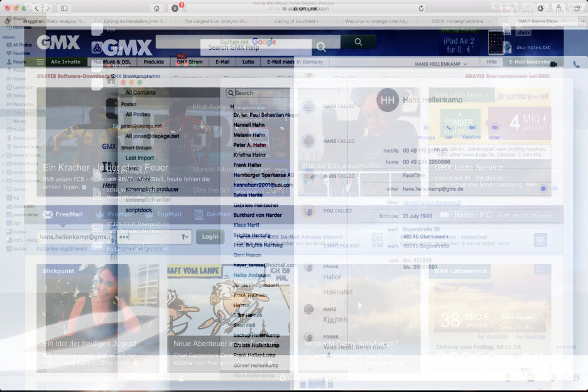
Task: Add a new Safari tab with plus
Action: (x=584, y=21)
